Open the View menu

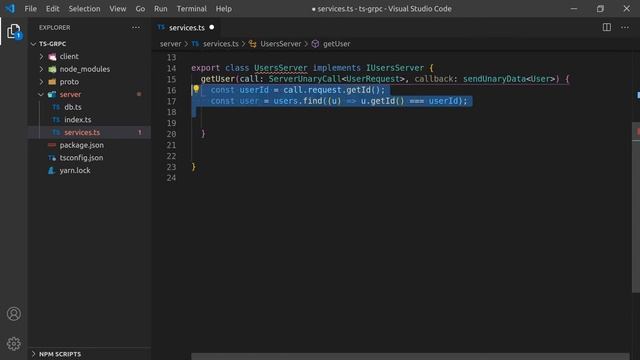tap(118, 9)
